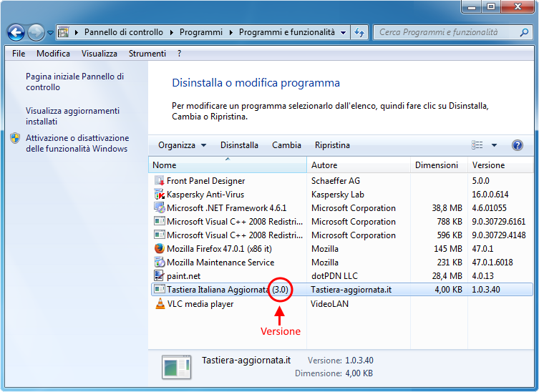
Task: Click the 38,8 MB size cell
Action: pyautogui.click(x=447, y=208)
